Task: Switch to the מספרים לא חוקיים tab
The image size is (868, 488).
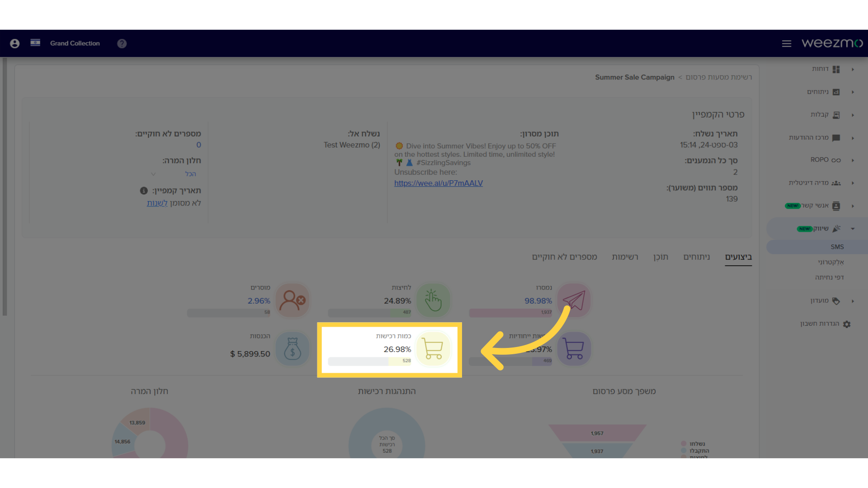Action: click(564, 257)
